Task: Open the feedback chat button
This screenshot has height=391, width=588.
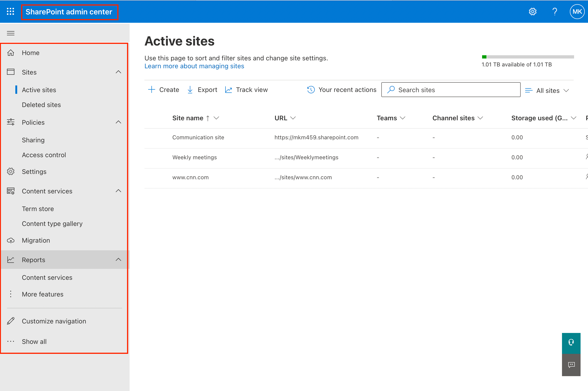Action: tap(571, 365)
